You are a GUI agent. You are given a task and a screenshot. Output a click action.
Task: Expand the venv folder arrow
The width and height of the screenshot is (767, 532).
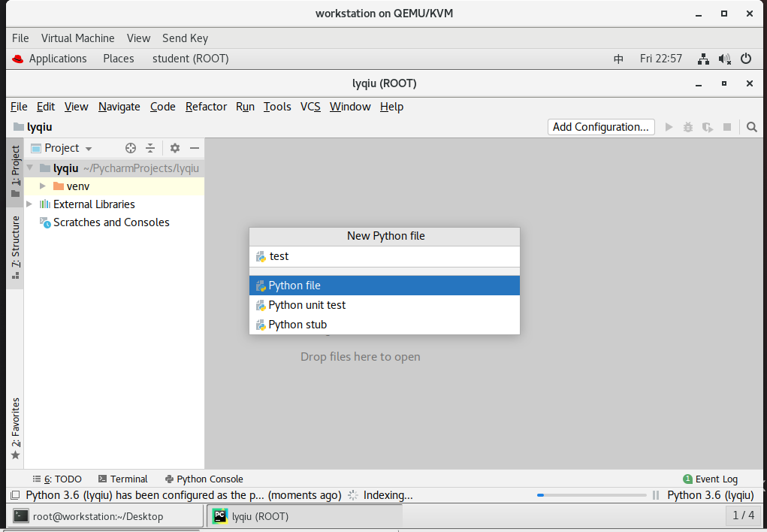(43, 186)
